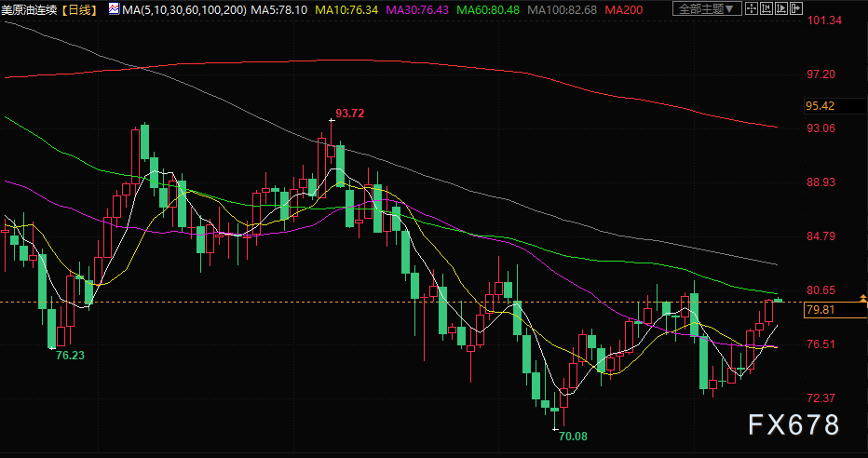Open MA(5,10,30,60,100,200) parameter settings
868x458 pixels.
click(183, 9)
